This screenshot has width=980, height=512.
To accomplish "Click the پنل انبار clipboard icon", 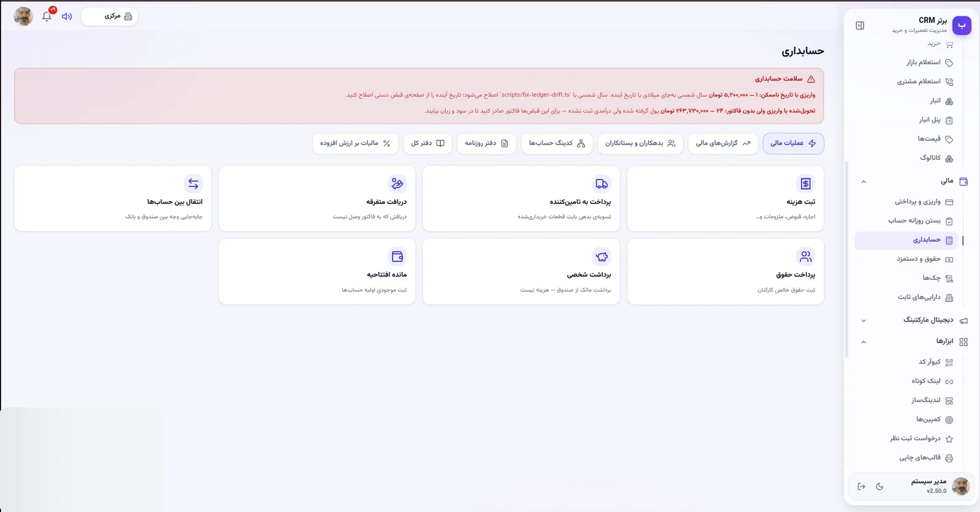I will pyautogui.click(x=949, y=120).
